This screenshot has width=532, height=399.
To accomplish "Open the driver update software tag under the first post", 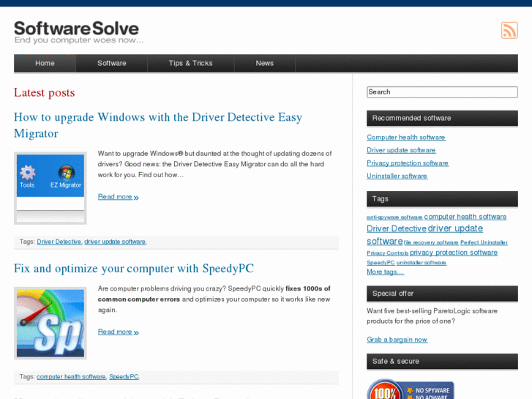I will tap(115, 242).
